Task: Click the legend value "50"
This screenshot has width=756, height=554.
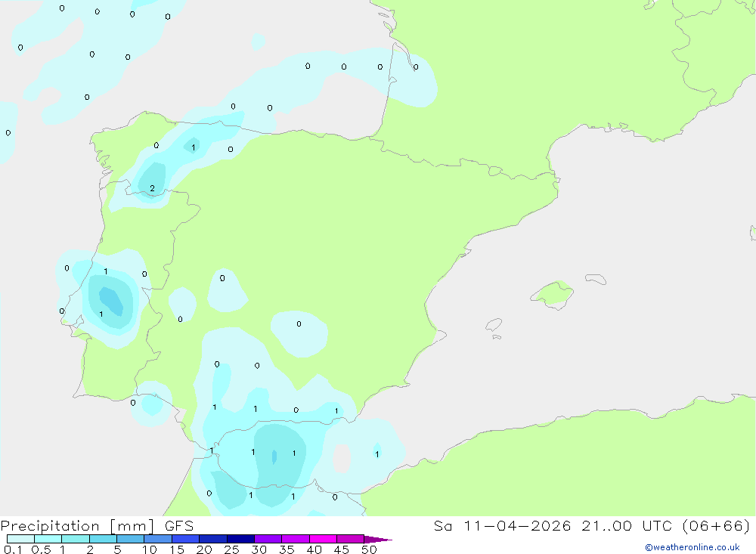Action: point(370,549)
